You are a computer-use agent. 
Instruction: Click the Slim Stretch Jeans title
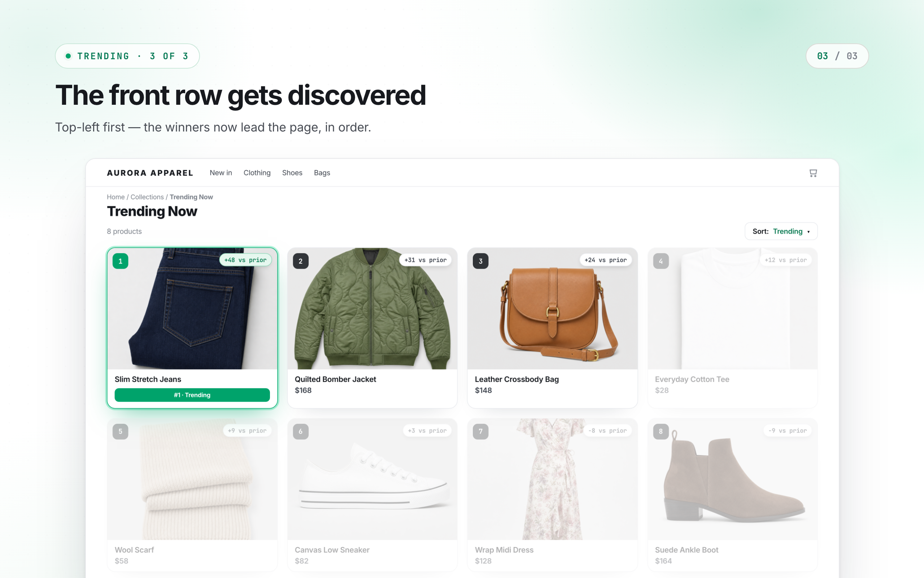point(148,379)
